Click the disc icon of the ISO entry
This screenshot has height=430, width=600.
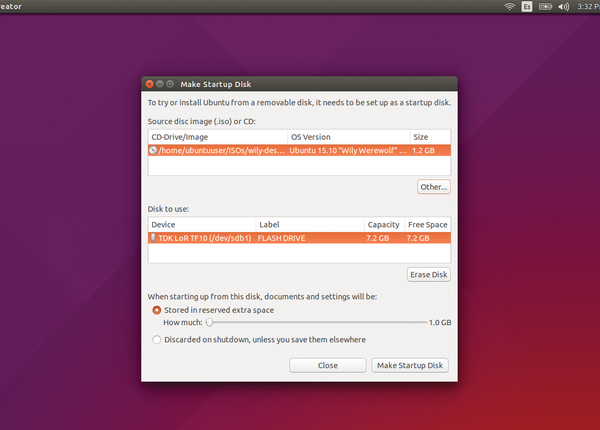click(x=153, y=150)
